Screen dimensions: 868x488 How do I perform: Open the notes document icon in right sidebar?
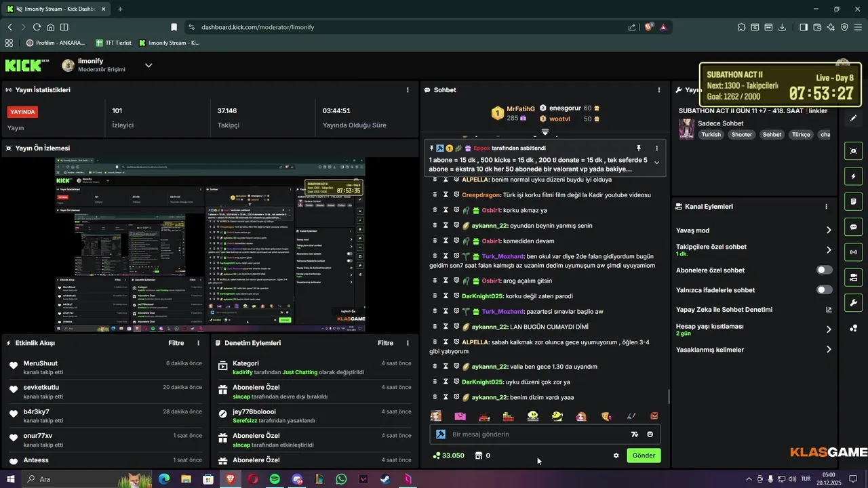(x=853, y=201)
